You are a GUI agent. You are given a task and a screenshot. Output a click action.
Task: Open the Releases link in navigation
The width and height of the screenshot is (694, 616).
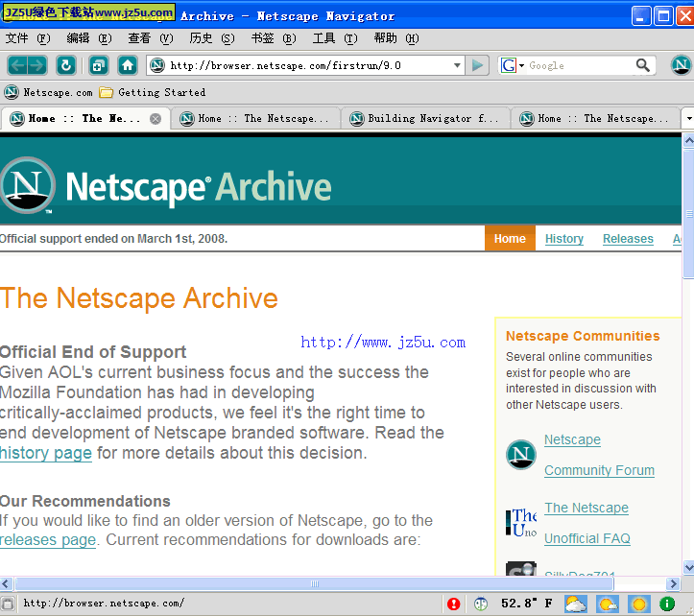pos(628,239)
